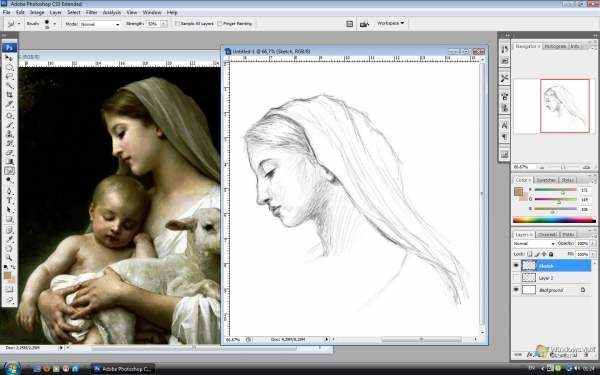Hide the Background layer
The image size is (600, 375).
pyautogui.click(x=516, y=290)
